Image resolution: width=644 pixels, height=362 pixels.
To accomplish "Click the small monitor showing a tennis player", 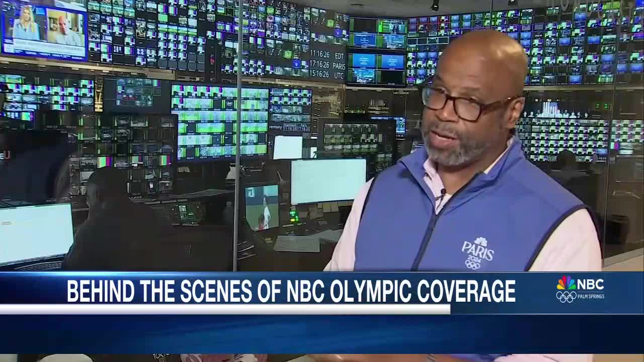I will [x=262, y=207].
